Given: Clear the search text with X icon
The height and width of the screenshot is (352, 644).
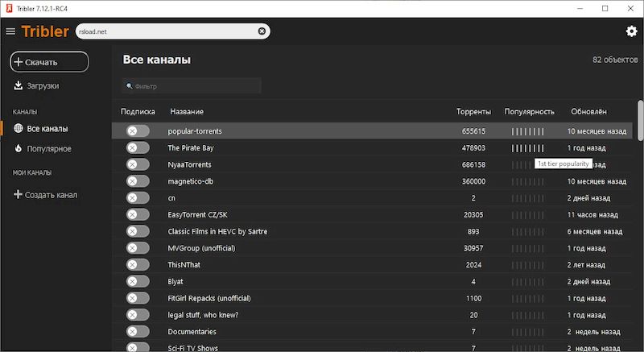Looking at the screenshot, I should [x=262, y=31].
